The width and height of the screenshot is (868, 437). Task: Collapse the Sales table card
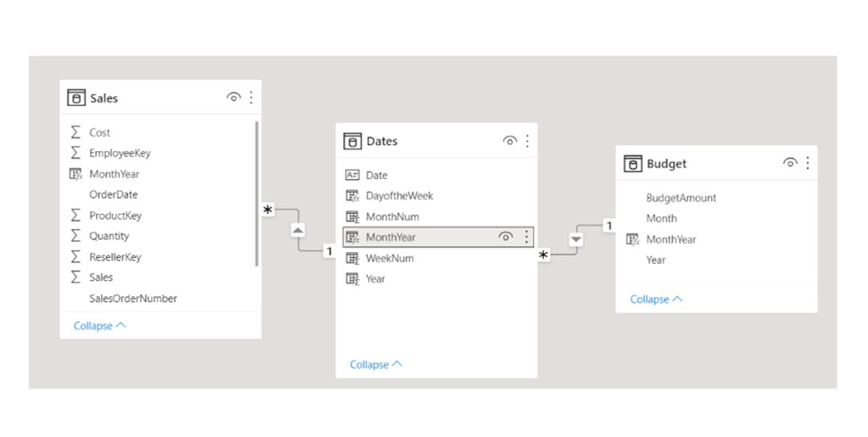[99, 326]
